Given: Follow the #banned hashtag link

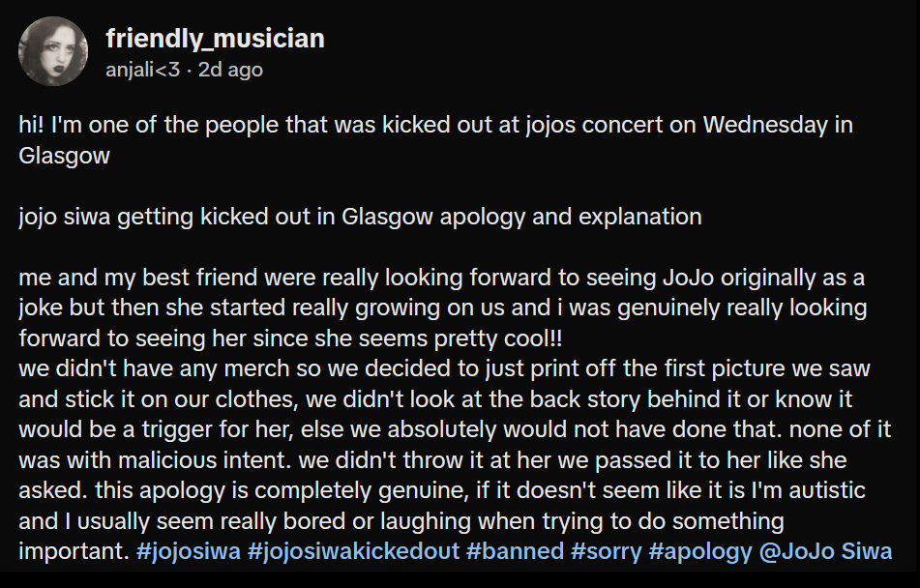Looking at the screenshot, I should (x=515, y=552).
